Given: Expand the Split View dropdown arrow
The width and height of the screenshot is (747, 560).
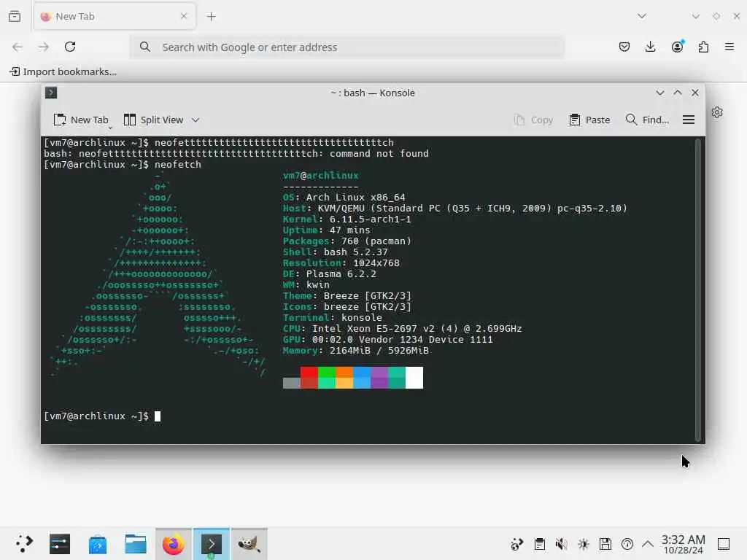Looking at the screenshot, I should [196, 120].
